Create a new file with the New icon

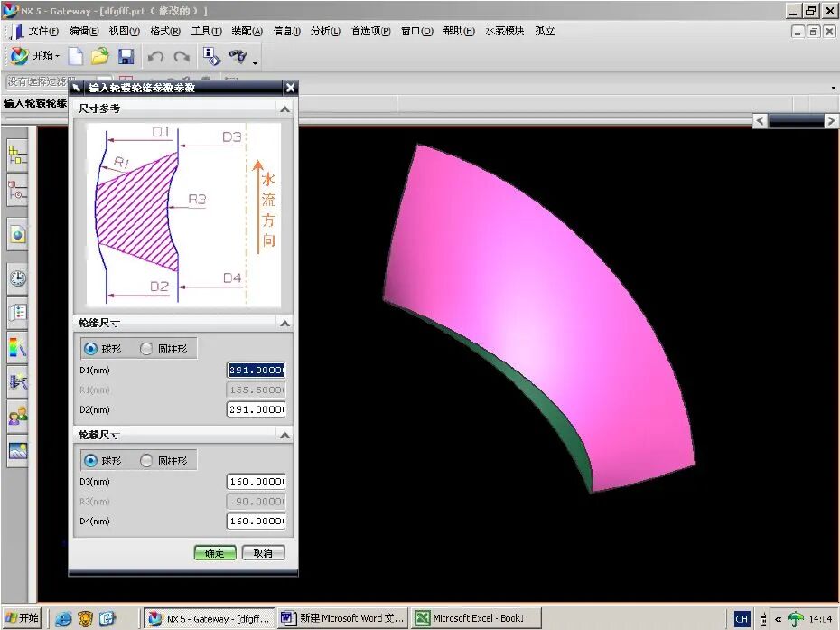[76, 56]
